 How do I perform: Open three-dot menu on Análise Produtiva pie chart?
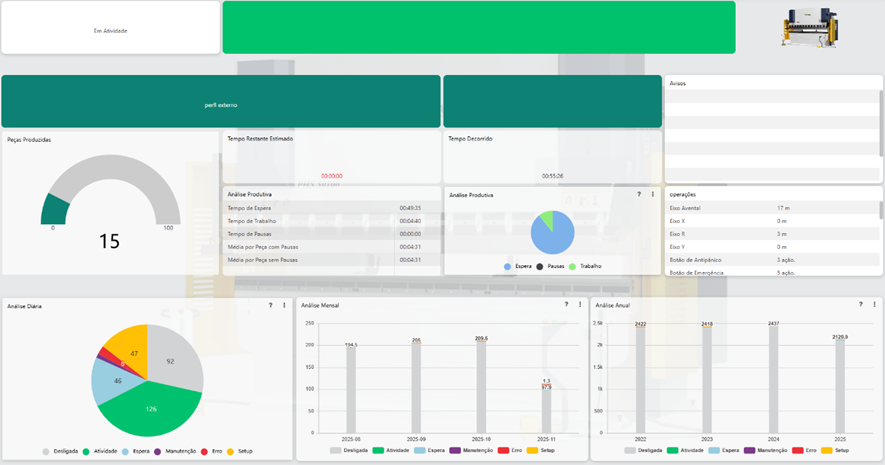[x=653, y=195]
